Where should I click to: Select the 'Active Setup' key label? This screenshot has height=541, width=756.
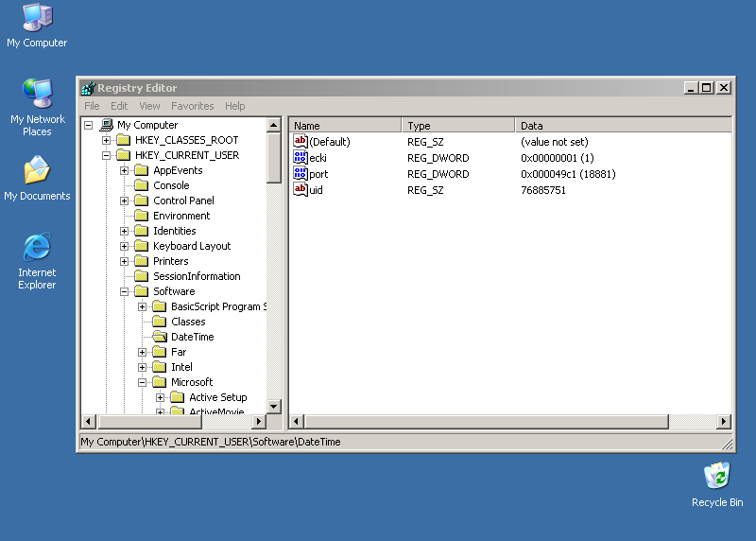click(218, 397)
